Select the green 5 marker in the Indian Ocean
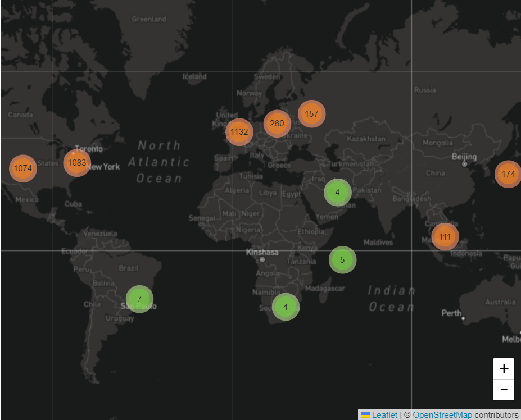The image size is (521, 420). (x=342, y=260)
